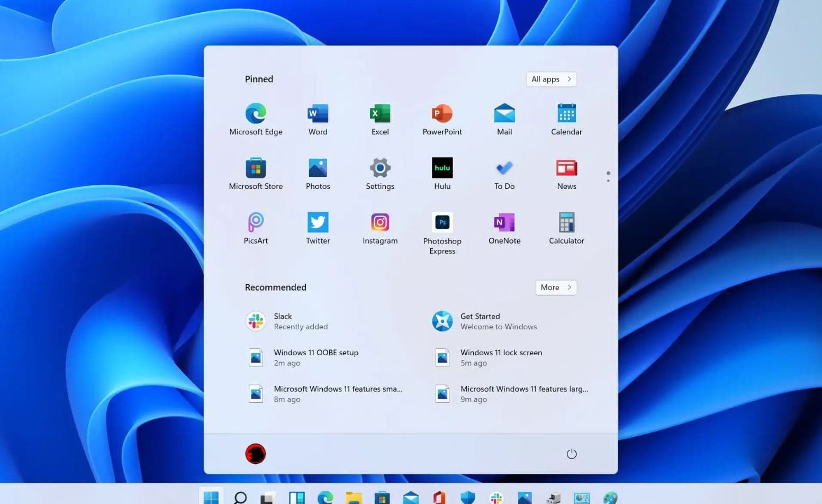
Task: Click the page dot beside pinned apps
Action: 608,176
